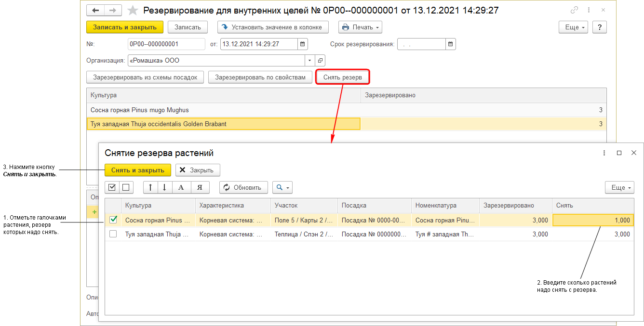Click the check all rows icon
The height and width of the screenshot is (326, 644).
pyautogui.click(x=112, y=187)
